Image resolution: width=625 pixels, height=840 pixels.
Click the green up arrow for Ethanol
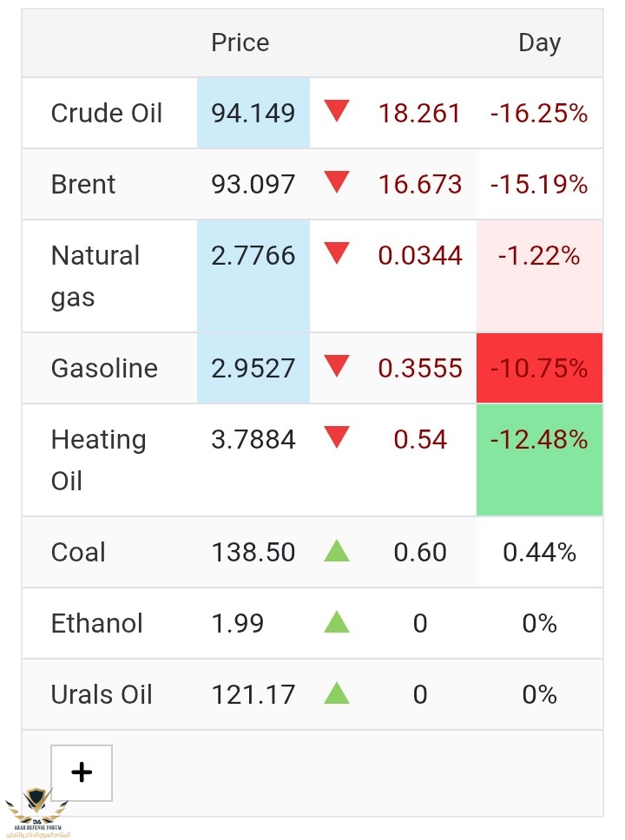pyautogui.click(x=337, y=622)
